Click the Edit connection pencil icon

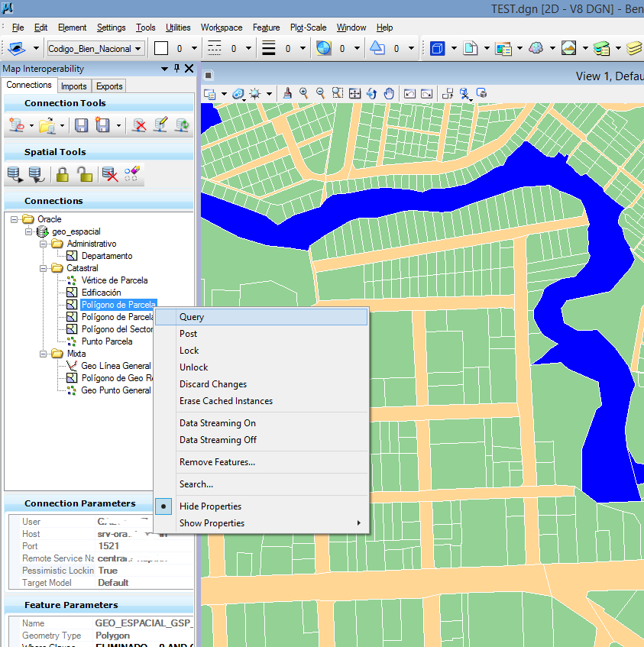(x=160, y=125)
